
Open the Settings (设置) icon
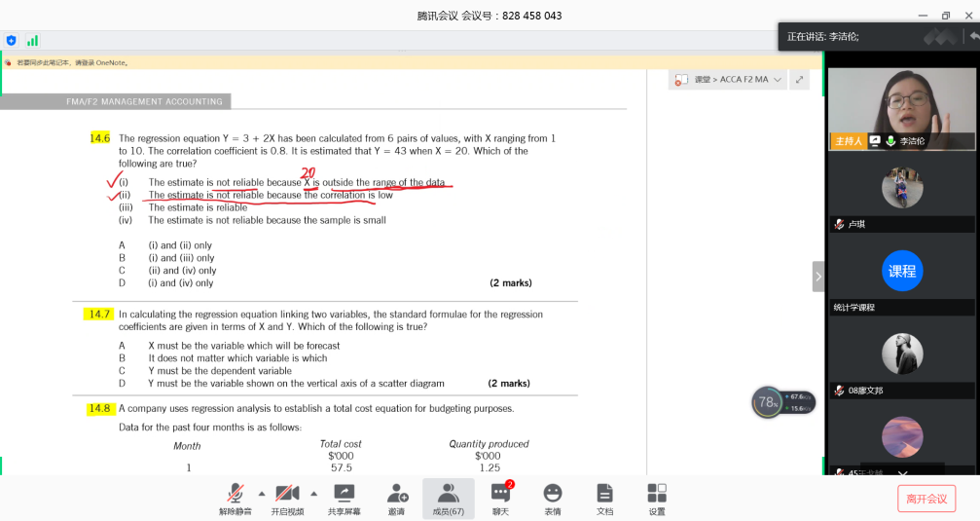click(657, 498)
